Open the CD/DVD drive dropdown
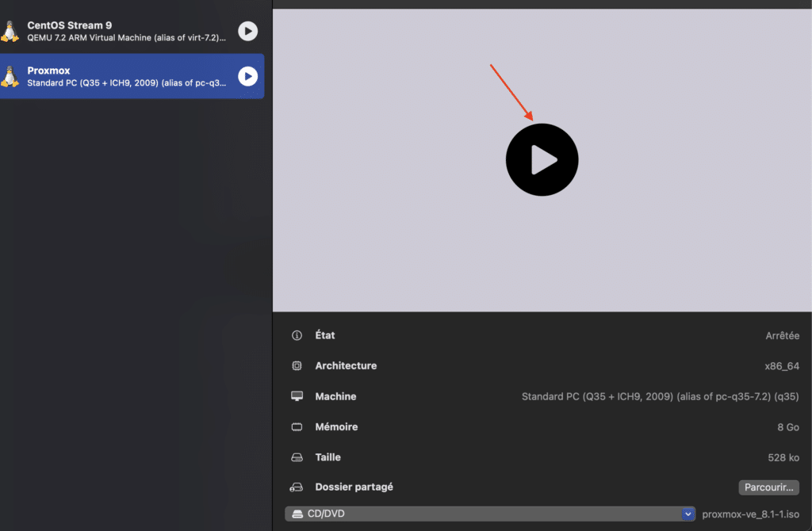The height and width of the screenshot is (531, 812). 489,514
